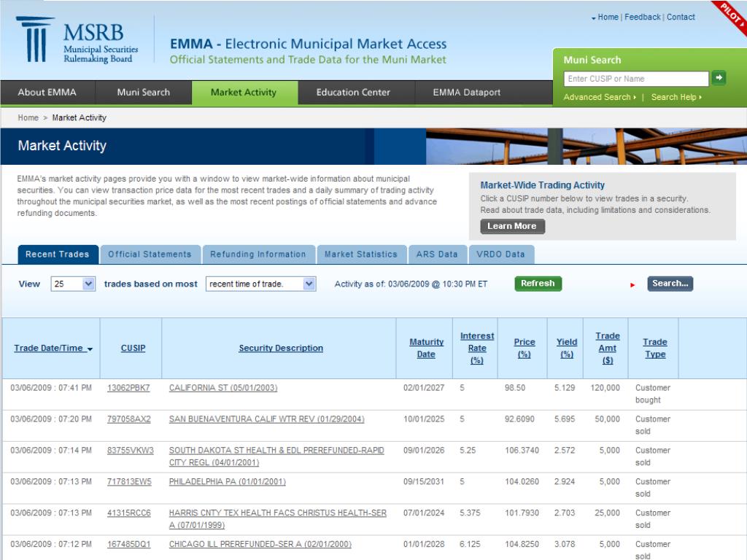Image resolution: width=747 pixels, height=560 pixels.
Task: Switch to ARS Data tab
Action: point(437,254)
